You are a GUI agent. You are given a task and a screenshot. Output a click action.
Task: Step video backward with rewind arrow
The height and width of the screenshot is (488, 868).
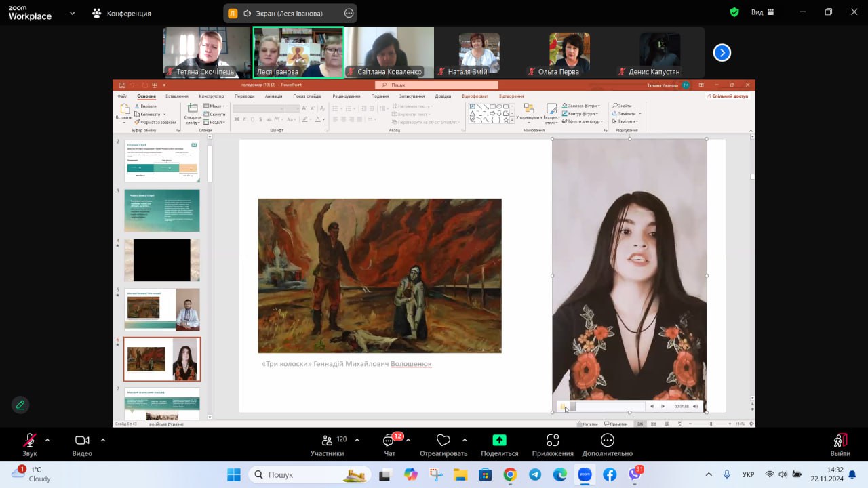click(x=652, y=407)
